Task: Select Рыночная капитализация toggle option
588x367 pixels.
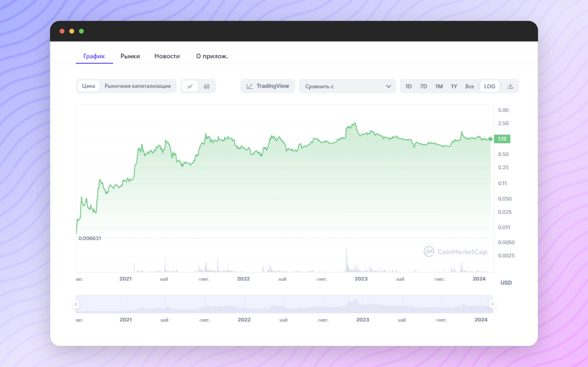Action: tap(138, 86)
